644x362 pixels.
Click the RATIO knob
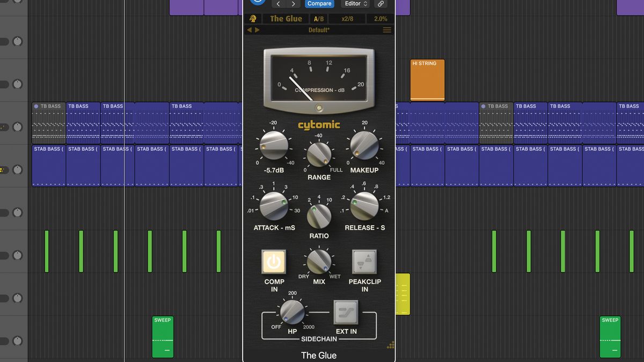tap(319, 216)
